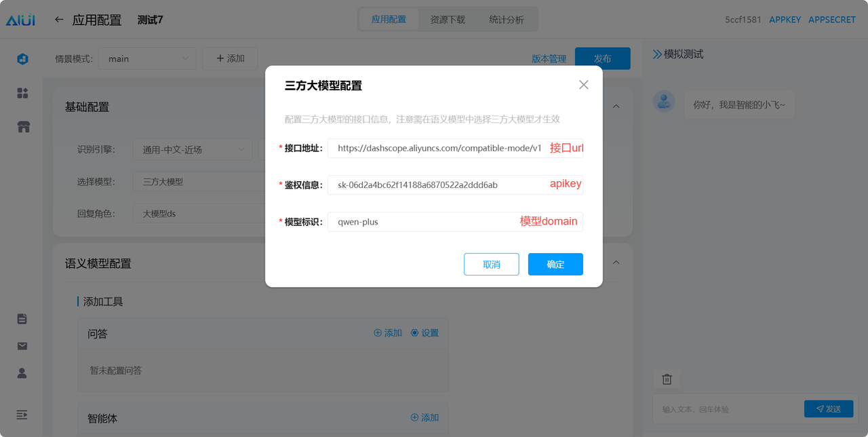This screenshot has height=437, width=868.
Task: Close the 三方大模型配置 dialog
Action: click(583, 85)
